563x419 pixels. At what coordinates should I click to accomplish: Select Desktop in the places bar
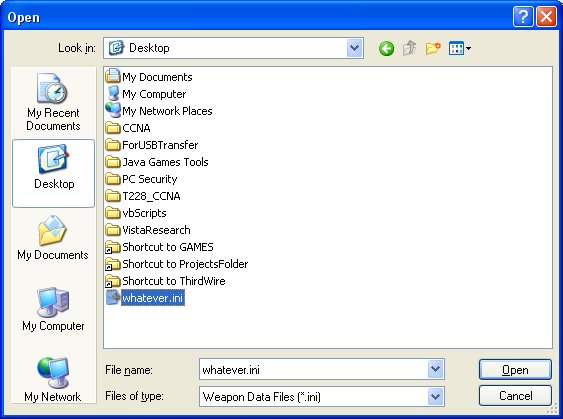53,173
